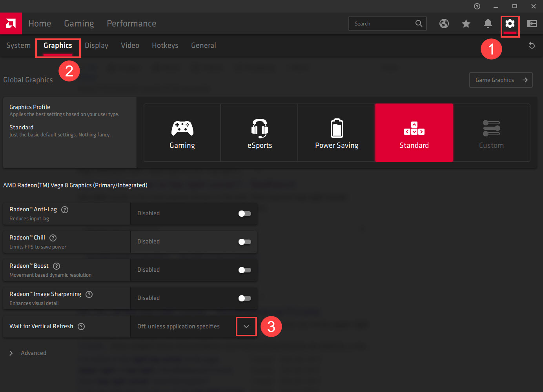Viewport: 543px width, 392px height.
Task: Go to the Gaming tab
Action: (x=79, y=24)
